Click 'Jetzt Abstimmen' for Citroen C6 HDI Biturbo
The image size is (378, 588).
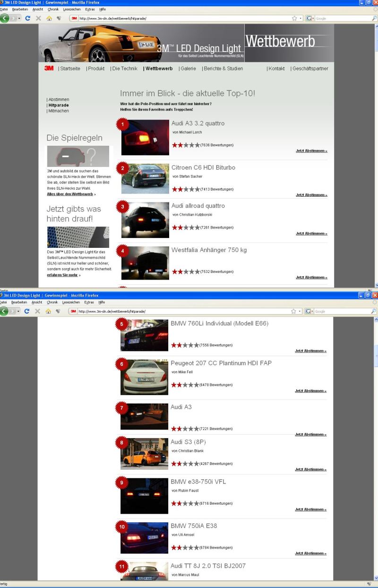311,195
